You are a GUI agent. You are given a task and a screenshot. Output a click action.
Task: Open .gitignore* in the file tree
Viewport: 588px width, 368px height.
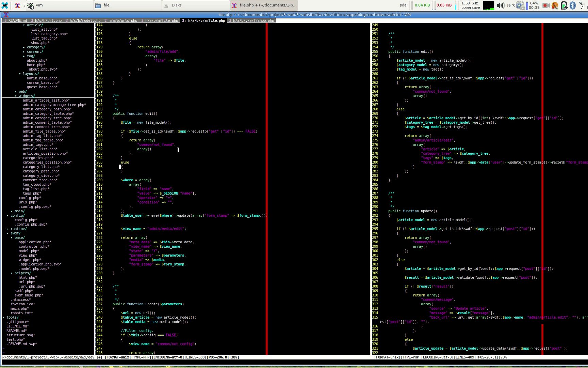18,322
